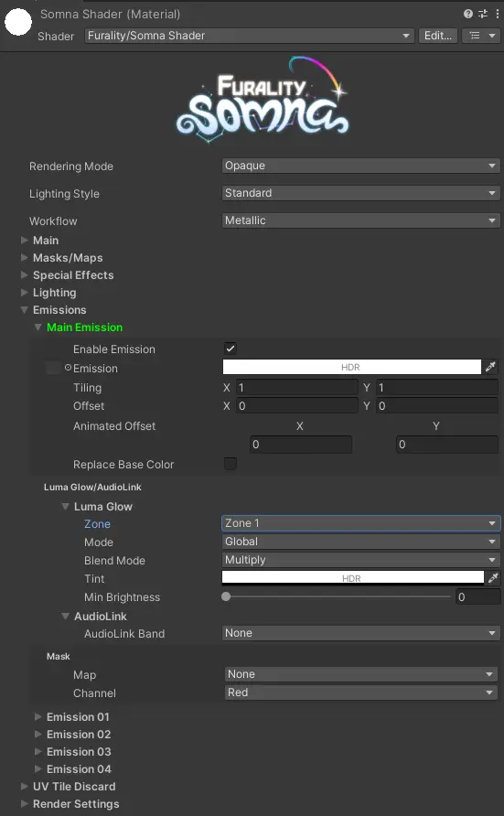Image resolution: width=504 pixels, height=816 pixels.
Task: Open the Emission HDR color swatch
Action: click(x=351, y=367)
